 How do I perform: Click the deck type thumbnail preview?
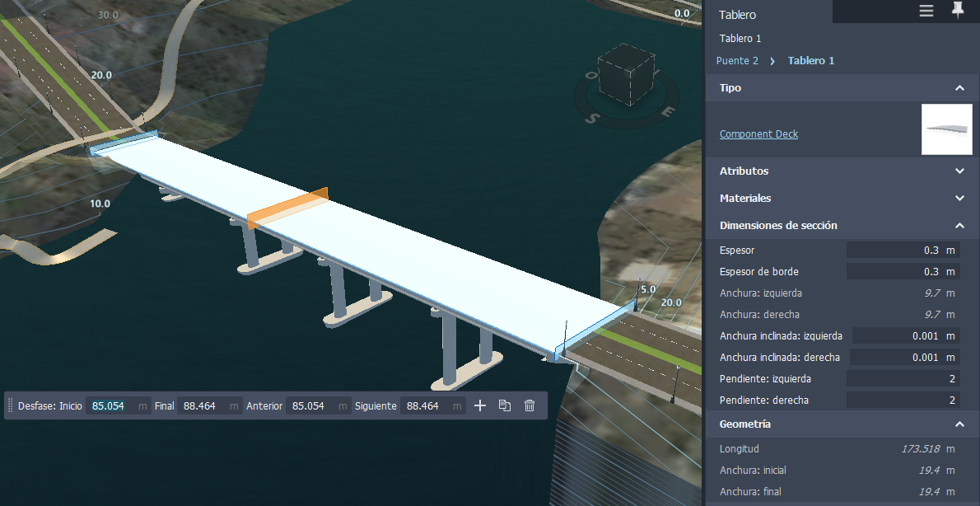947,129
